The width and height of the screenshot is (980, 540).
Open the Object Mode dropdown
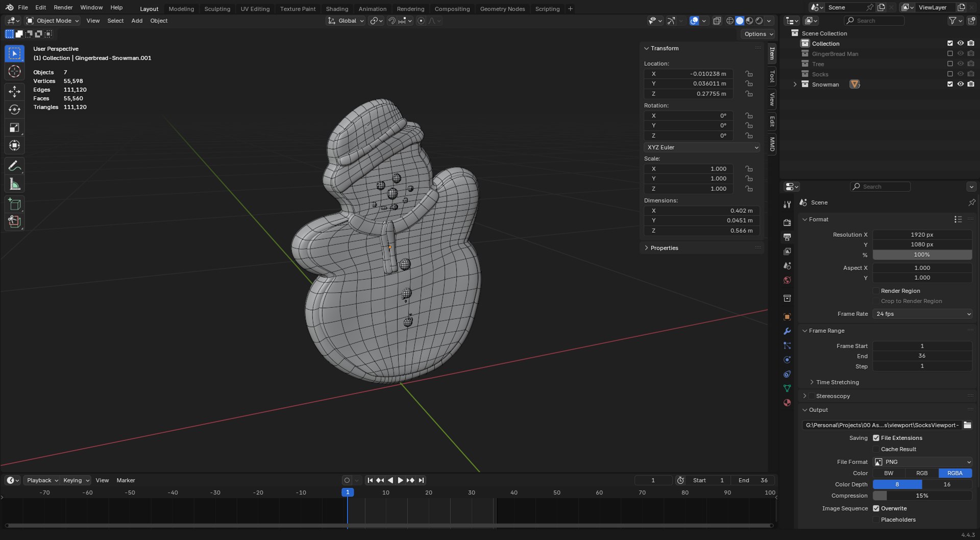point(53,21)
